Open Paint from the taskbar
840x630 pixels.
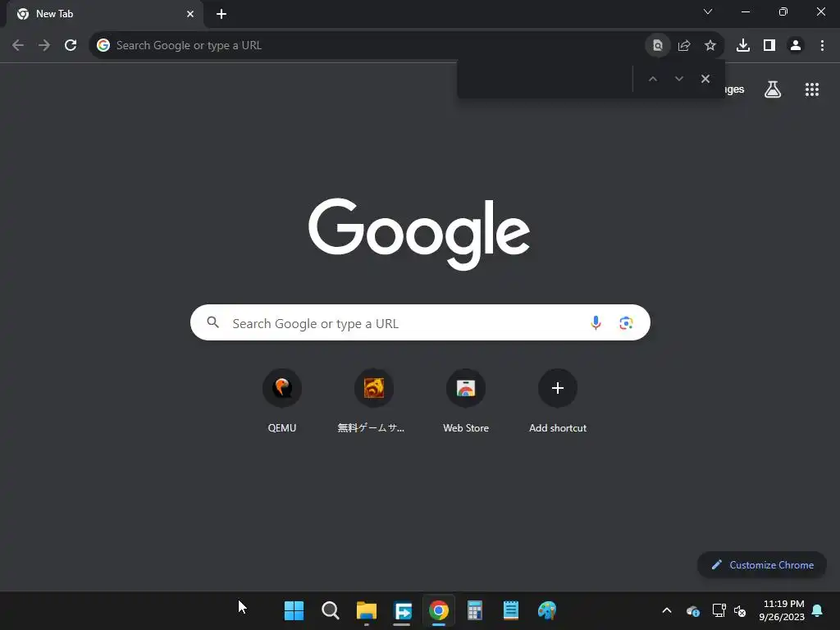[547, 610]
